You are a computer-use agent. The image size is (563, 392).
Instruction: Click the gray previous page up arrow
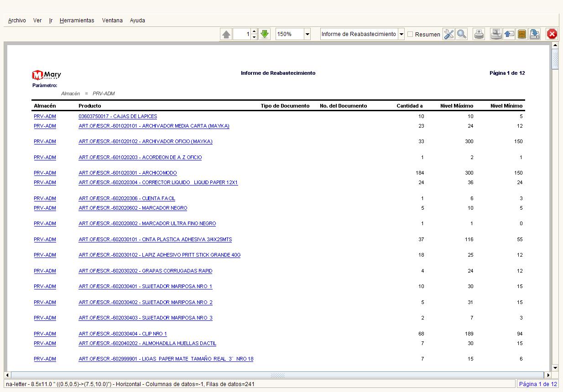click(226, 34)
